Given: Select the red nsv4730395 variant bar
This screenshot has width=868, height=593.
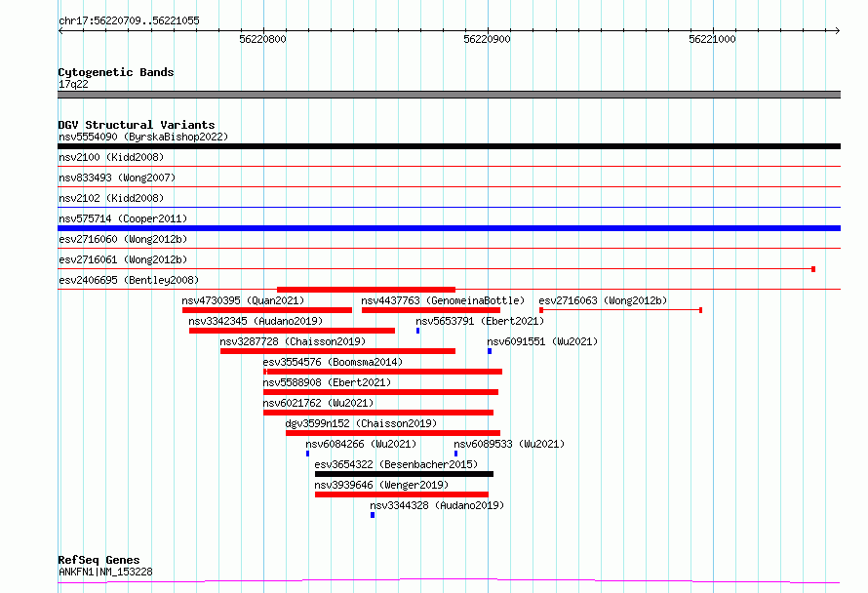Looking at the screenshot, I should (267, 310).
